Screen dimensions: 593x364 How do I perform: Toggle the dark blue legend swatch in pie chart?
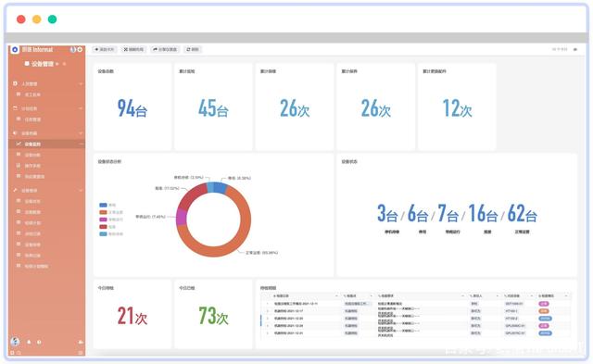103,205
